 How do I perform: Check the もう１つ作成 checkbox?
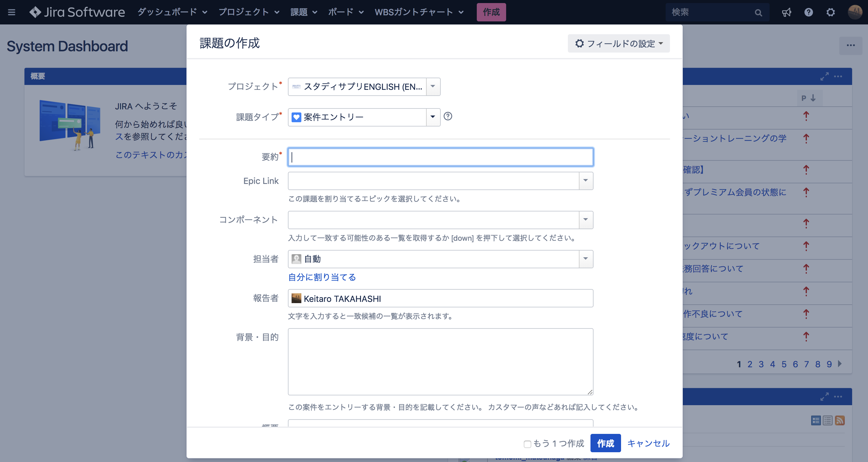(x=527, y=444)
